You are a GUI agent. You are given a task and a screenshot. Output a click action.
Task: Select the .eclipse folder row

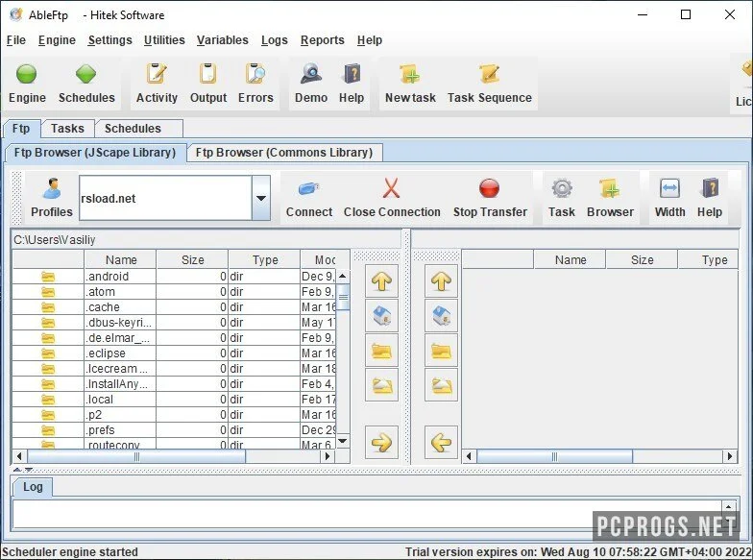[174, 353]
